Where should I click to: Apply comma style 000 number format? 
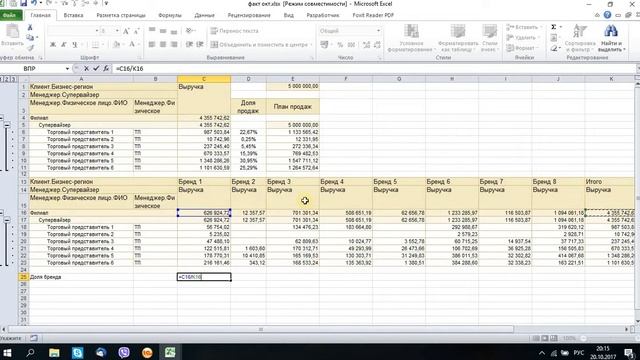[x=351, y=44]
